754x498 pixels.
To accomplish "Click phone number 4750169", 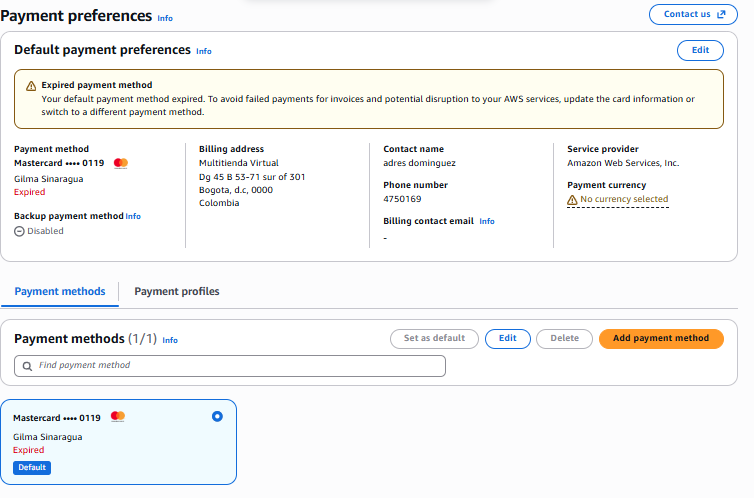I will tap(402, 199).
